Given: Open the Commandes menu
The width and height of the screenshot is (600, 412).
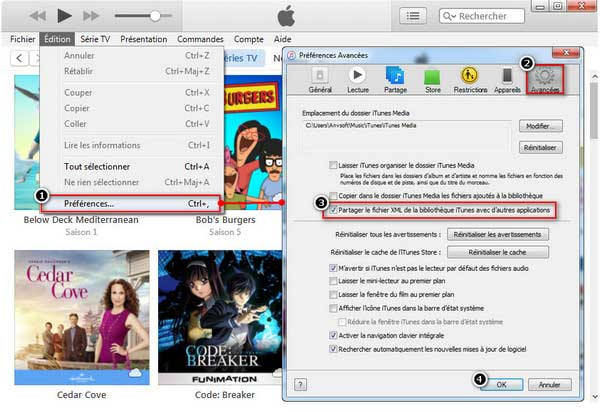Looking at the screenshot, I should pos(200,39).
